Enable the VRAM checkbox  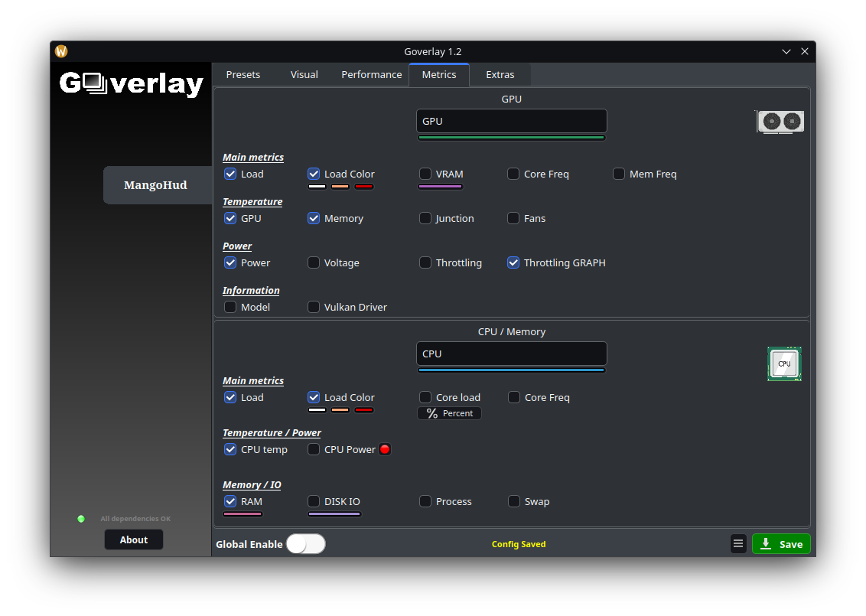425,174
